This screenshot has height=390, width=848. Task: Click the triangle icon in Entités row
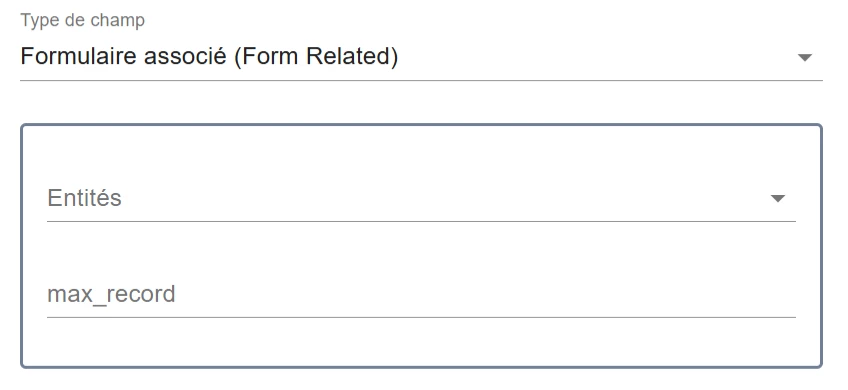pos(778,199)
